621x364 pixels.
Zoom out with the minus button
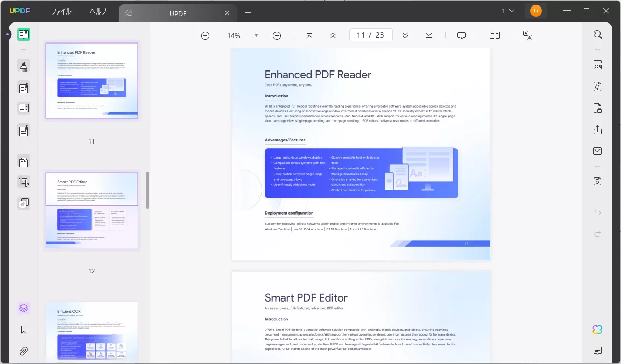coord(205,35)
